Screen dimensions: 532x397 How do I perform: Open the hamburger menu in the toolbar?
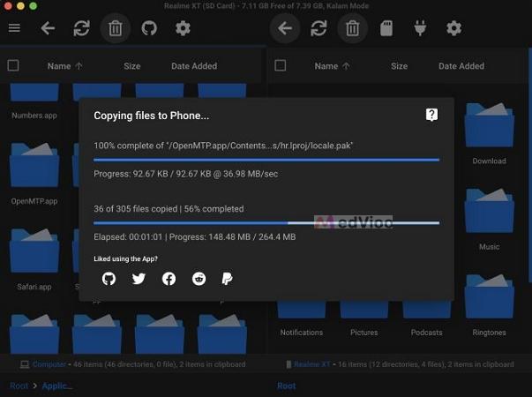pyautogui.click(x=14, y=28)
